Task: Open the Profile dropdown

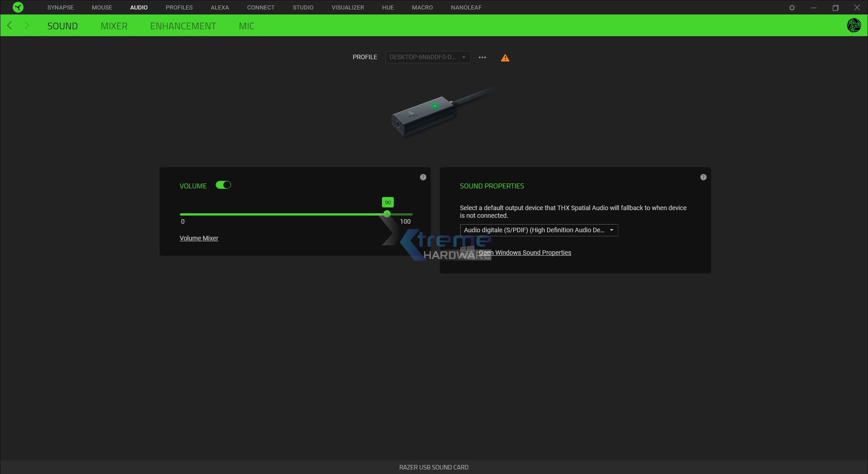Action: coord(427,57)
